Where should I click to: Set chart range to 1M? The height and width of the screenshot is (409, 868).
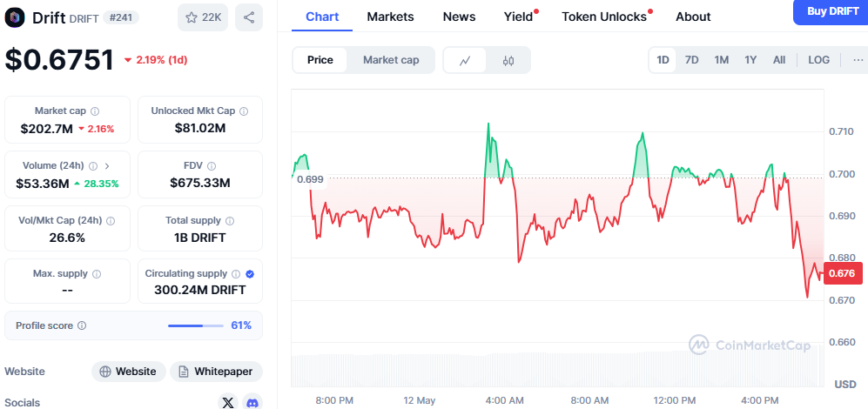coord(722,60)
